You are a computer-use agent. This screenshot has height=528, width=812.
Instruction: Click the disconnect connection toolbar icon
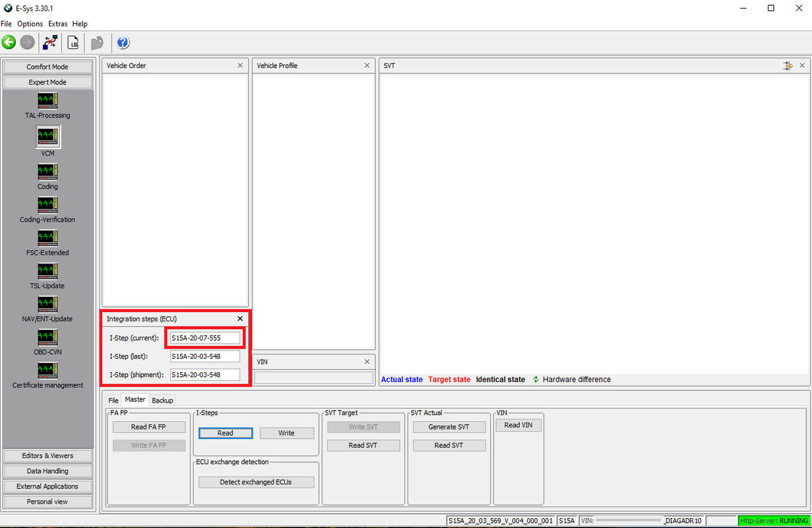[x=50, y=43]
